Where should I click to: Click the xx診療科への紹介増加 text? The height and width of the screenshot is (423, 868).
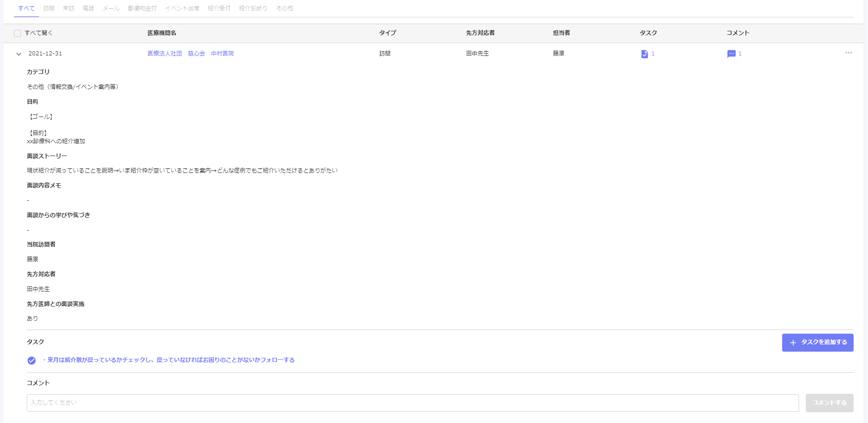(56, 141)
